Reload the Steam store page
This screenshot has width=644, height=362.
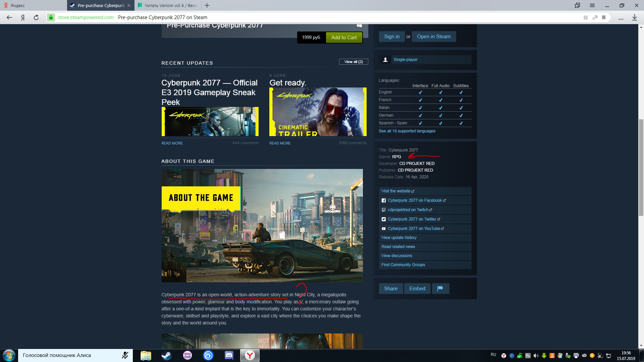pyautogui.click(x=36, y=17)
